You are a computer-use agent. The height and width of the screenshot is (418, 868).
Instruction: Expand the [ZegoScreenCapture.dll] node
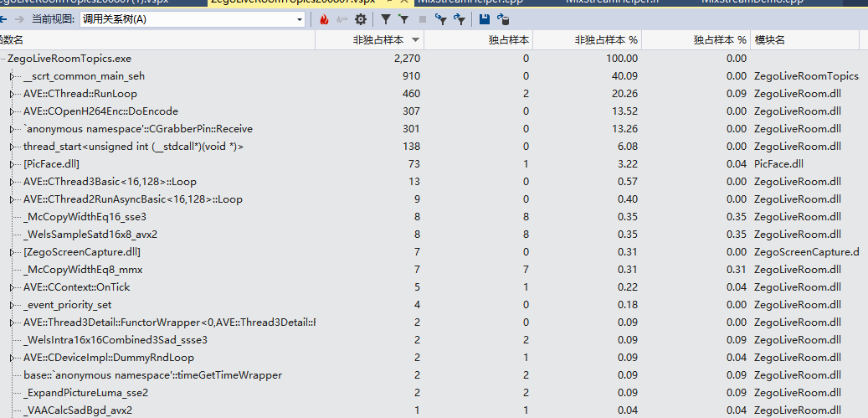(13, 252)
